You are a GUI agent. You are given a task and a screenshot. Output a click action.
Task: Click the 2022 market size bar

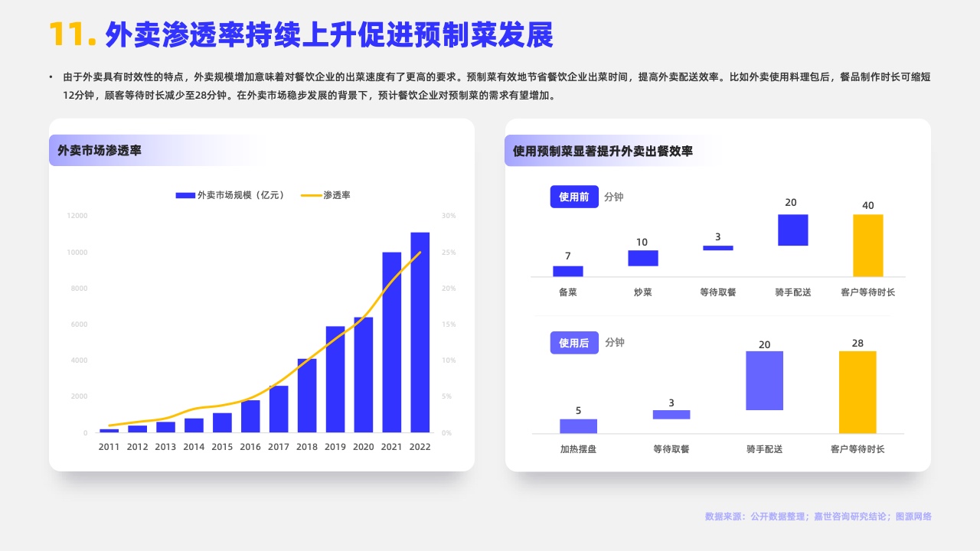(420, 332)
